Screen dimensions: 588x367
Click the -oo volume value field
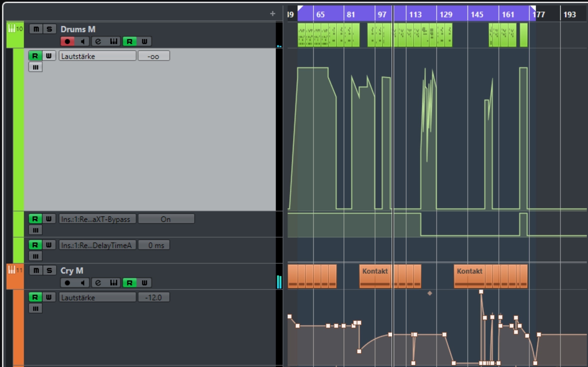[x=154, y=56]
